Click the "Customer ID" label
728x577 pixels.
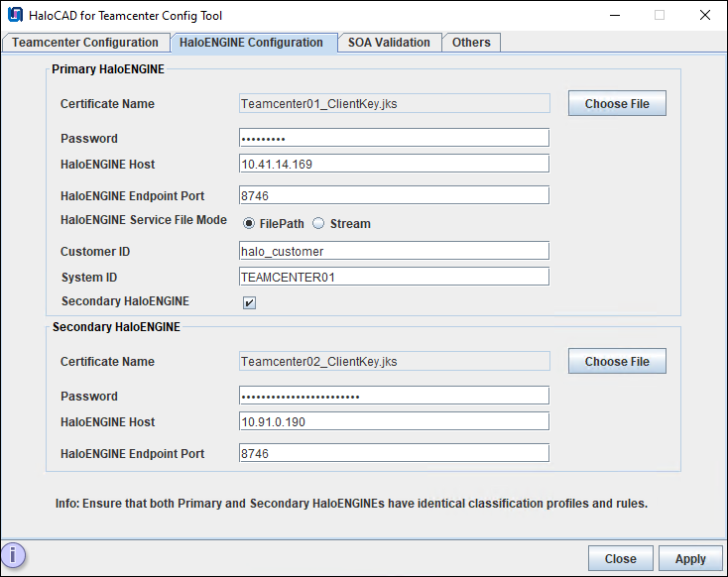click(95, 251)
